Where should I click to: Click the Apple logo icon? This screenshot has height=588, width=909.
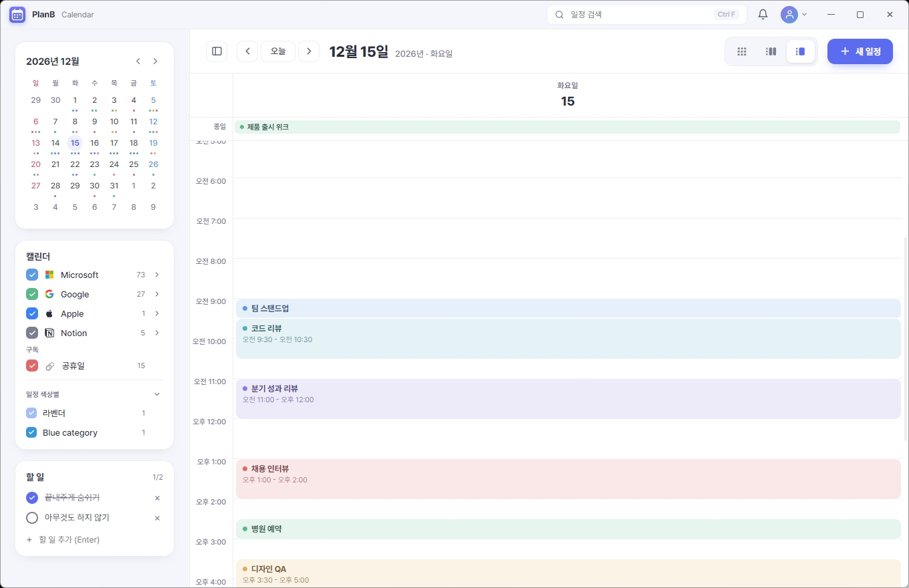coord(49,313)
